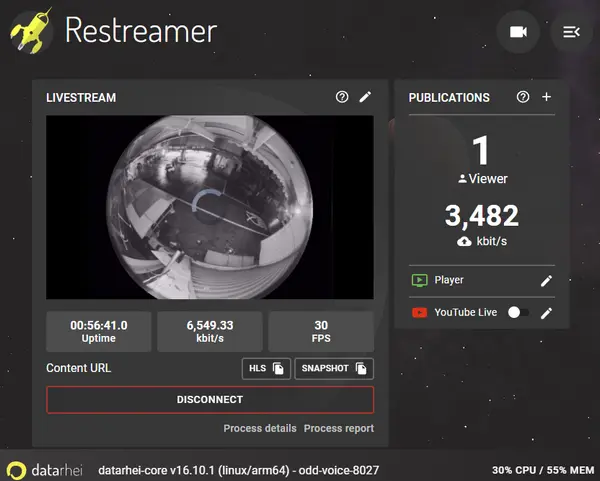
Task: Open the Process report link
Action: tap(339, 428)
